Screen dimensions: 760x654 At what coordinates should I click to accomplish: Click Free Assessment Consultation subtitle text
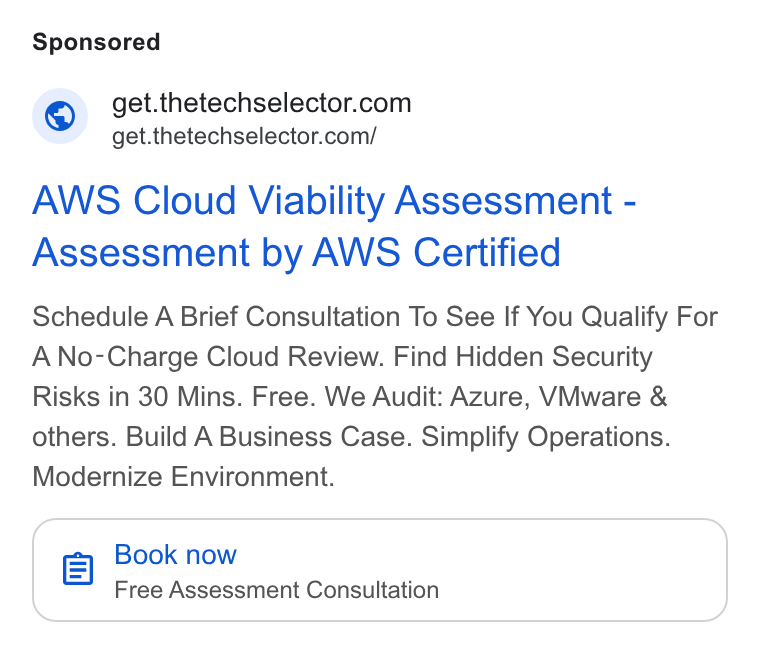(x=277, y=590)
